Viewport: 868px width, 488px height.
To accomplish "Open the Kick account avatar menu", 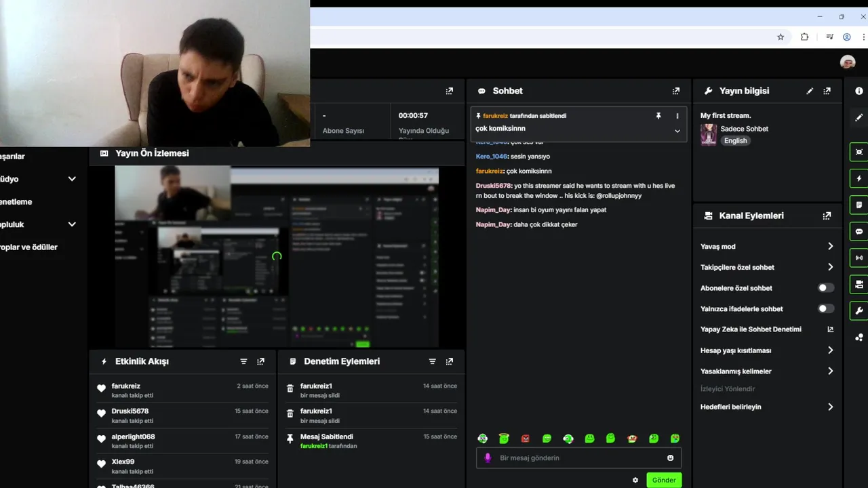I will pos(848,62).
